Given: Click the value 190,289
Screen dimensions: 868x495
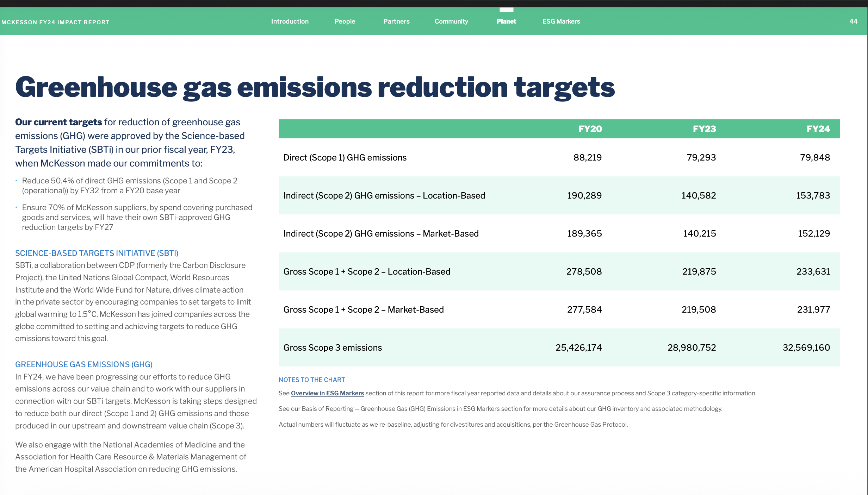Looking at the screenshot, I should 584,195.
